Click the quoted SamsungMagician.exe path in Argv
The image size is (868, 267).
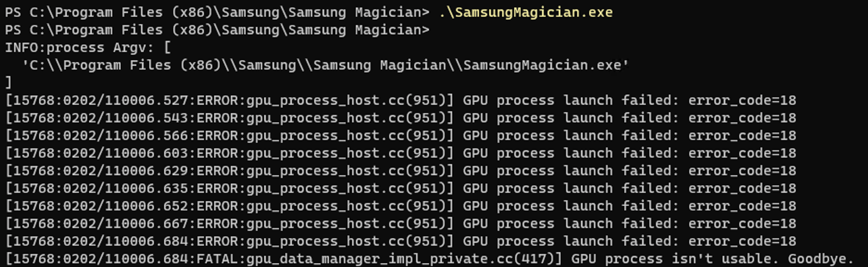click(325, 65)
